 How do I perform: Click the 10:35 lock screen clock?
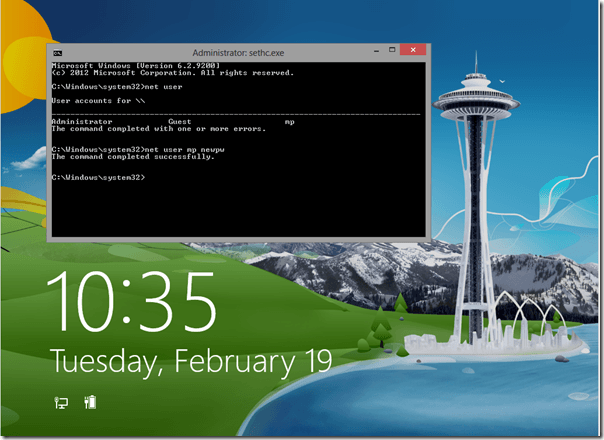(131, 301)
